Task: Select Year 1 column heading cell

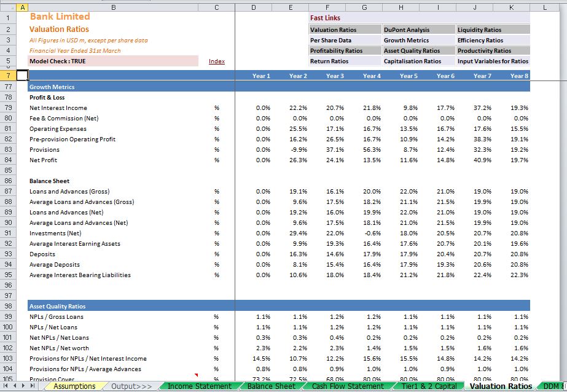Action: point(254,76)
